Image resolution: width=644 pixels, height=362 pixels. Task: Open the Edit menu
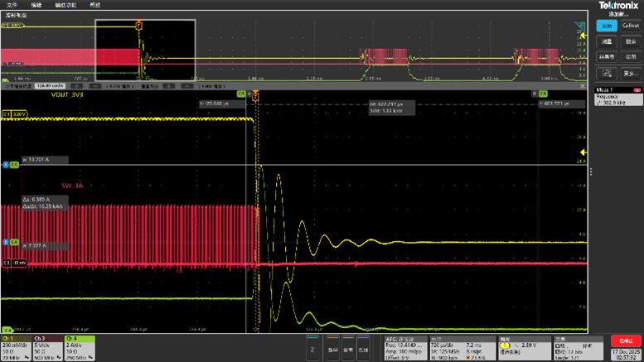(x=36, y=5)
